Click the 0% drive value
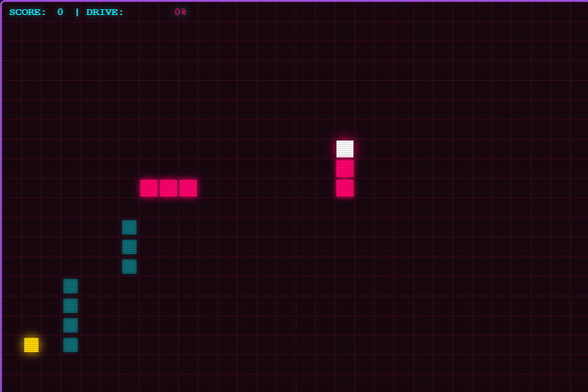 180,12
